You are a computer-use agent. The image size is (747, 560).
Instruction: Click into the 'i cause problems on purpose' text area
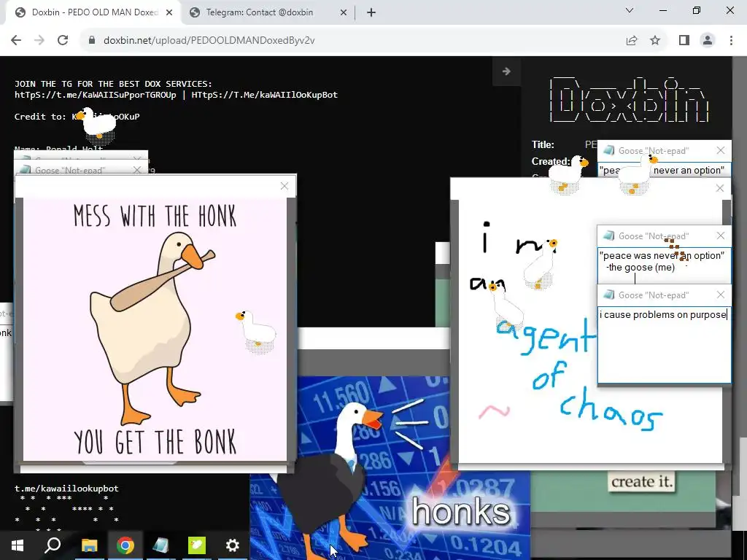coord(664,344)
